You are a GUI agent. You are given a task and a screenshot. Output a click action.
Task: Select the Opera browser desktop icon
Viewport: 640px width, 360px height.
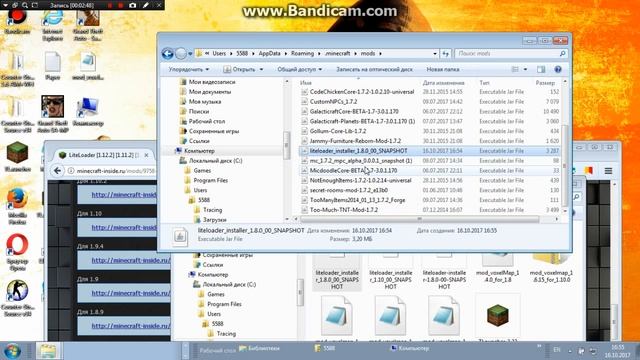coord(17,252)
